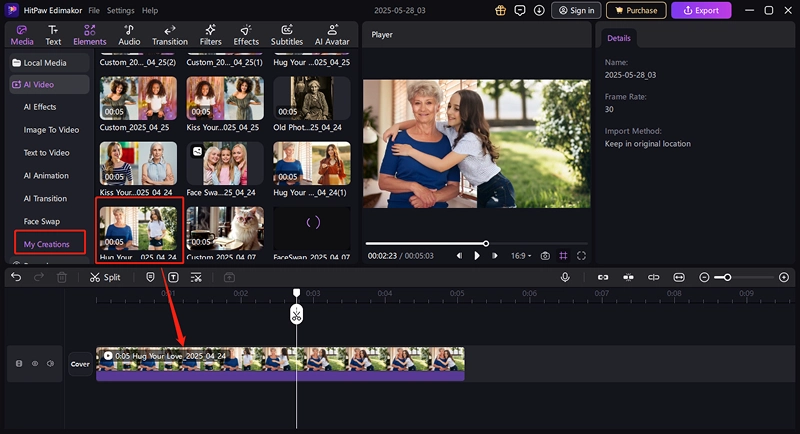800x434 pixels.
Task: Enter fullscreen preview in player
Action: pyautogui.click(x=581, y=256)
